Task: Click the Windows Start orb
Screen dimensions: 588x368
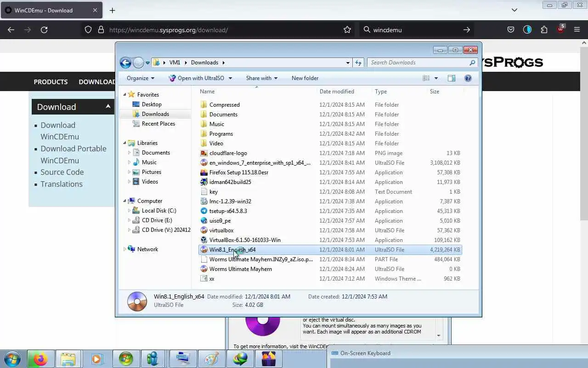Action: pos(12,359)
